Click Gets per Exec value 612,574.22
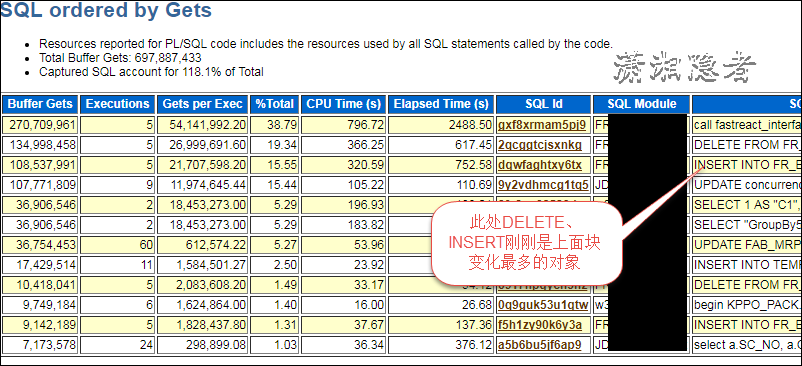 [x=215, y=245]
